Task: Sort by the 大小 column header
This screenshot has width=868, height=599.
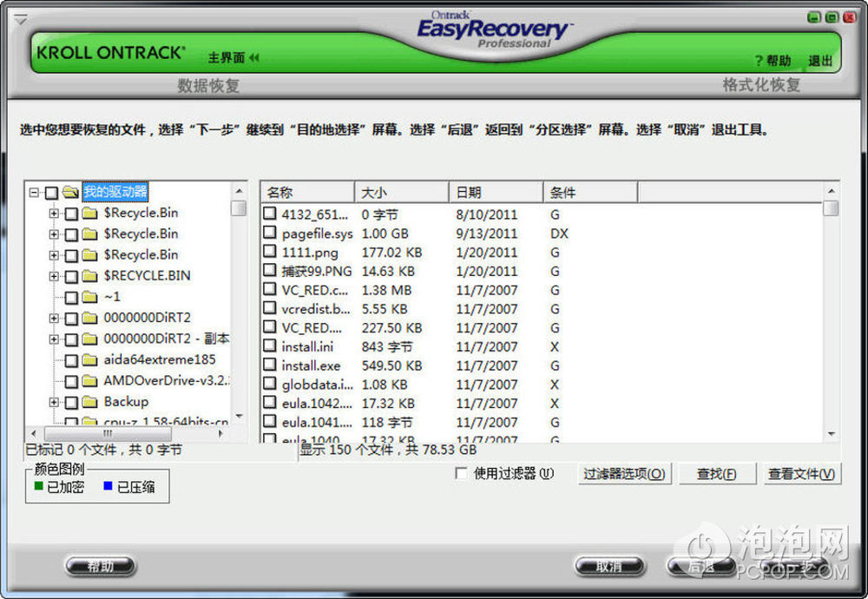Action: click(x=401, y=193)
